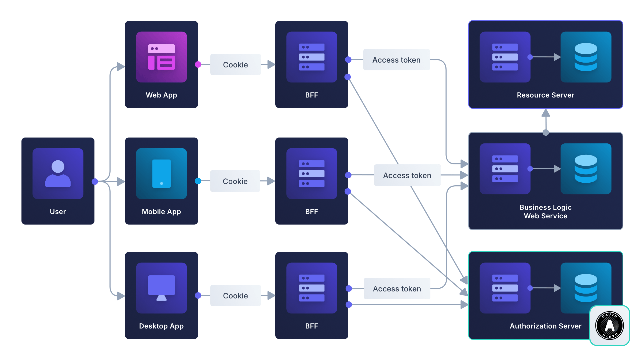Click the gray connector dot atop Business Logic box

point(546,132)
